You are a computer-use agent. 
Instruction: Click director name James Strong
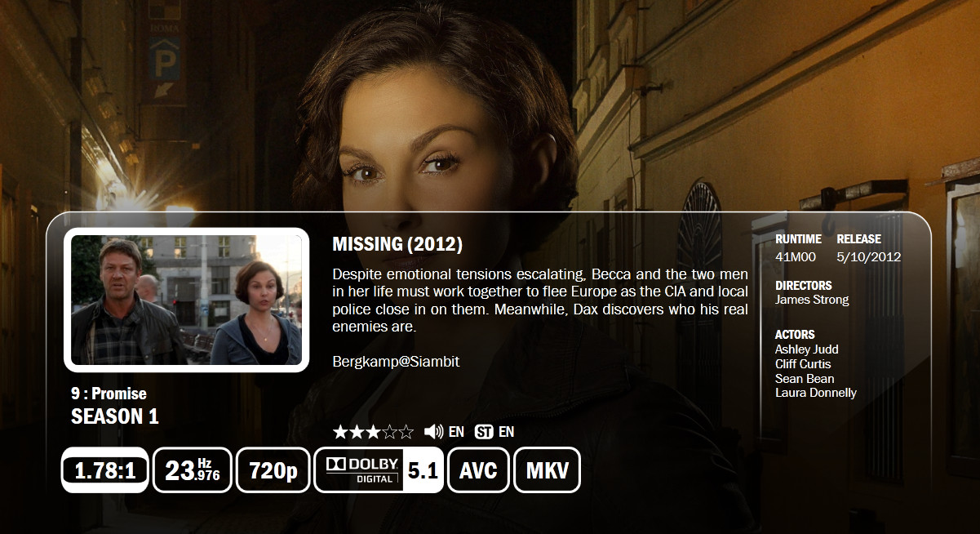click(x=812, y=300)
